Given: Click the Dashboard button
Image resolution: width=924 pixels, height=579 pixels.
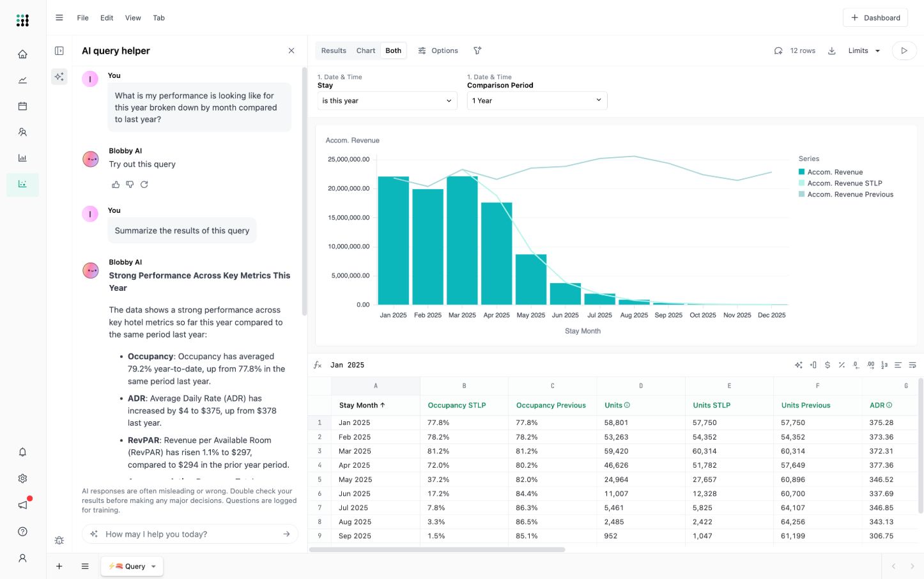Looking at the screenshot, I should [875, 18].
